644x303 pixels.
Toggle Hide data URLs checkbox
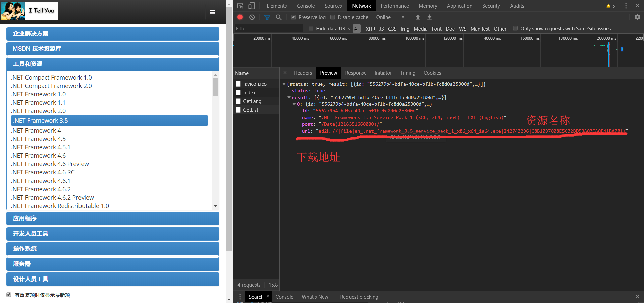tap(311, 28)
